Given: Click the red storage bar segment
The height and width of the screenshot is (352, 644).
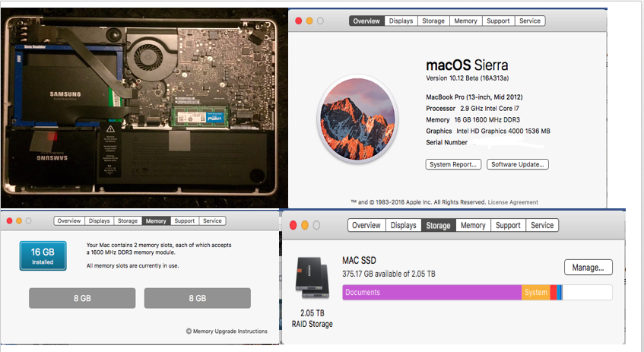Looking at the screenshot, I should pyautogui.click(x=554, y=293).
